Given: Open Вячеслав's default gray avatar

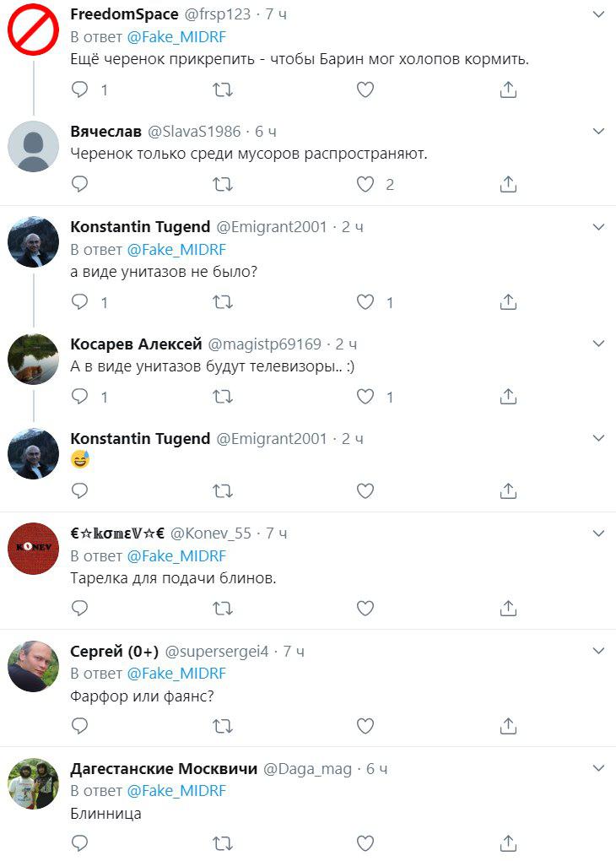Looking at the screenshot, I should [x=33, y=146].
